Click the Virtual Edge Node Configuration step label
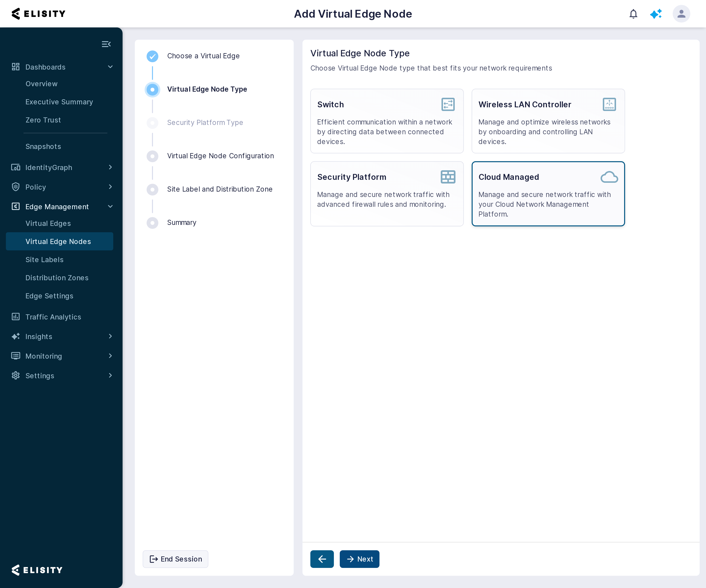The width and height of the screenshot is (706, 588). tap(221, 156)
